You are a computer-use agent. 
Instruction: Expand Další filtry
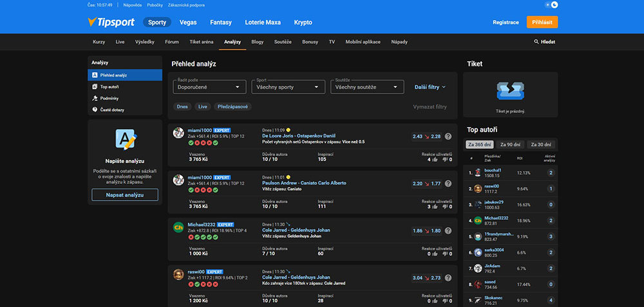[430, 86]
